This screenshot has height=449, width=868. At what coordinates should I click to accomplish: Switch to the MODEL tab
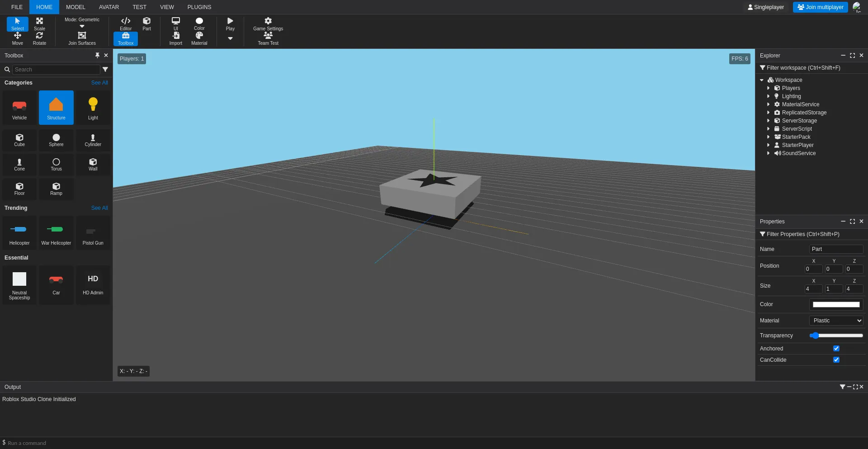[75, 7]
